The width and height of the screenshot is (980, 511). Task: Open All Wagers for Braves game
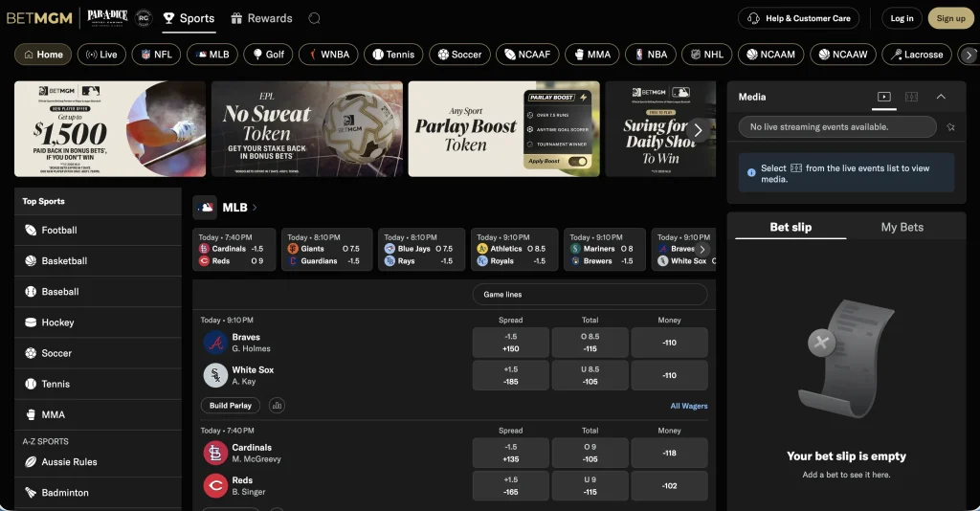coord(689,406)
